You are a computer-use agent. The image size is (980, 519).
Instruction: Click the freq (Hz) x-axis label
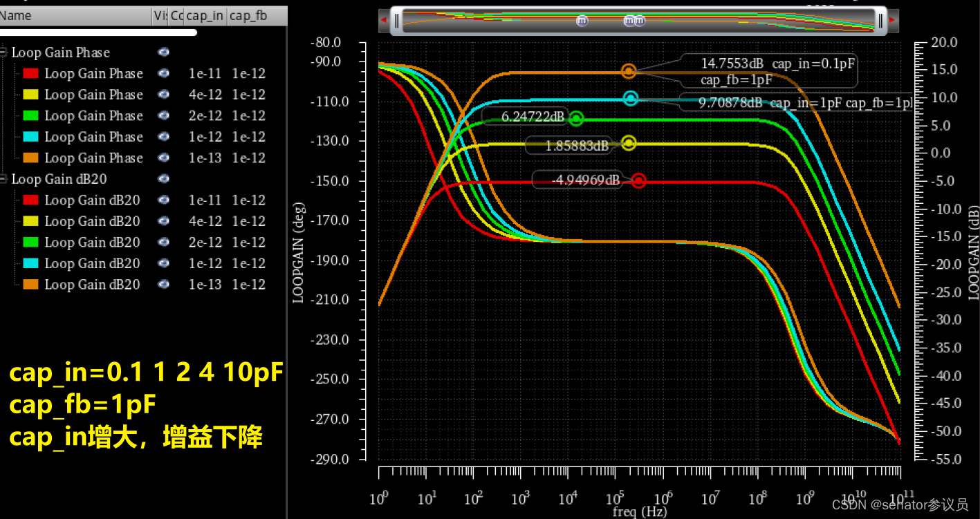[640, 512]
